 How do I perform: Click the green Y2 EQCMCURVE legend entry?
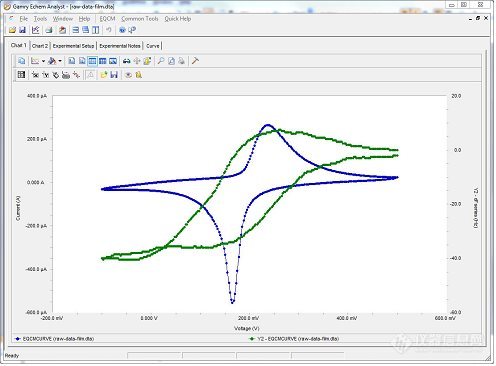(x=295, y=339)
